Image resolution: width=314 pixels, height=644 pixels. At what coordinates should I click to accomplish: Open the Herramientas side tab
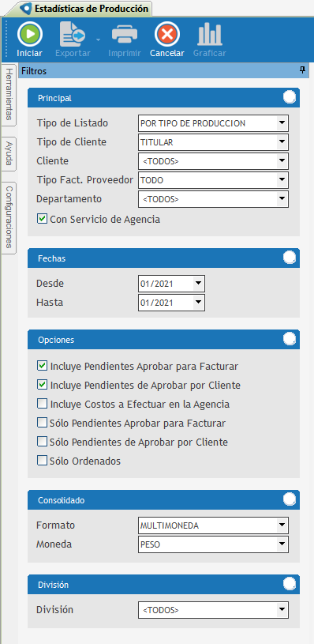(x=9, y=95)
